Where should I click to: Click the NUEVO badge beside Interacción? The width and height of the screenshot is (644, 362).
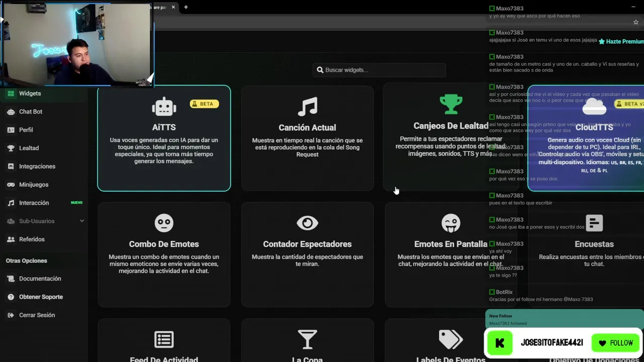pyautogui.click(x=76, y=203)
